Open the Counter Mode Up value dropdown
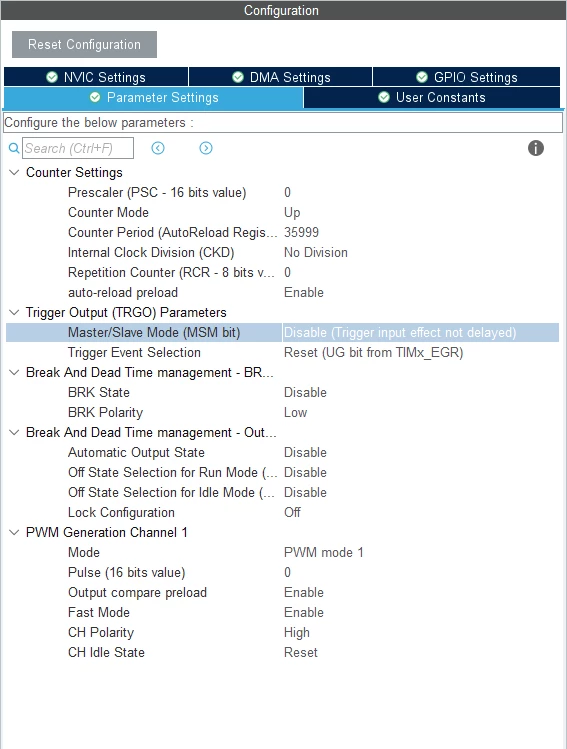 click(292, 213)
